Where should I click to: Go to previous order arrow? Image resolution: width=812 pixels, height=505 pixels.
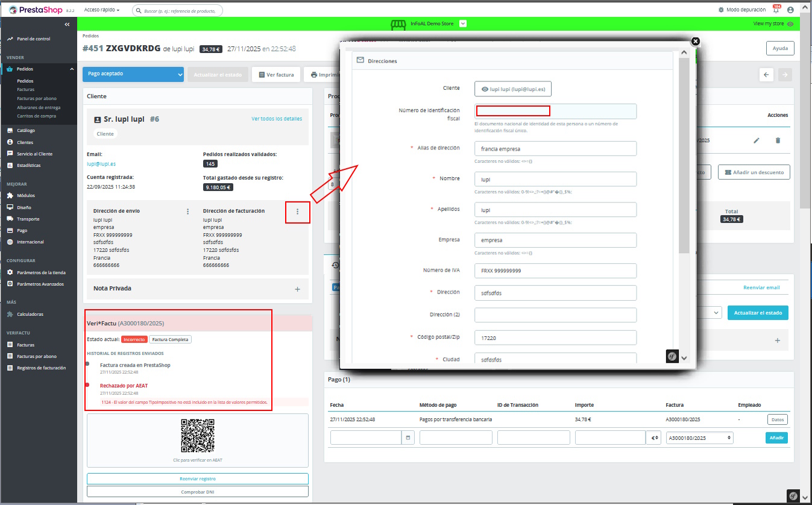pyautogui.click(x=766, y=75)
